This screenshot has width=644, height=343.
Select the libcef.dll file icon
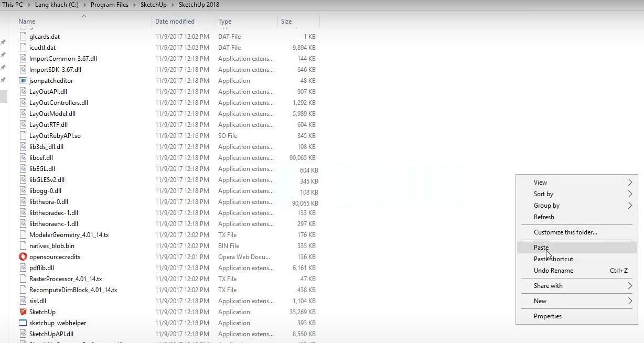23,158
